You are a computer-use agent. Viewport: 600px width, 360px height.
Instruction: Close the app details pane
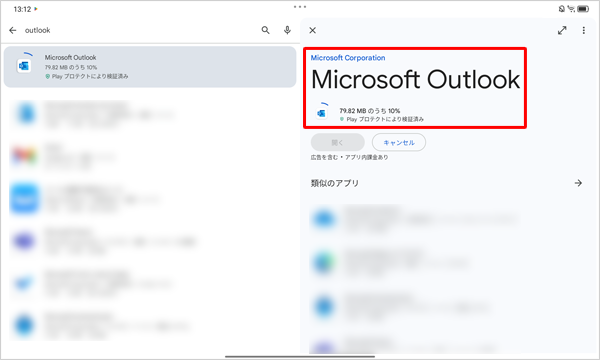tap(313, 30)
